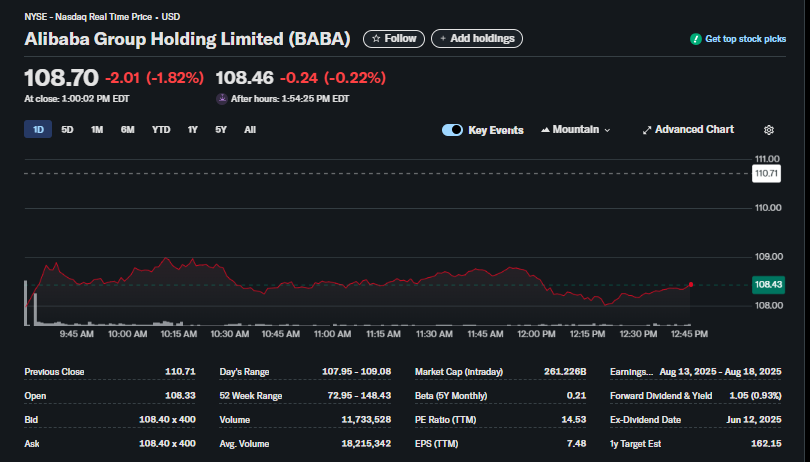The height and width of the screenshot is (462, 810).
Task: Choose the 1Y range tab
Action: click(x=193, y=130)
